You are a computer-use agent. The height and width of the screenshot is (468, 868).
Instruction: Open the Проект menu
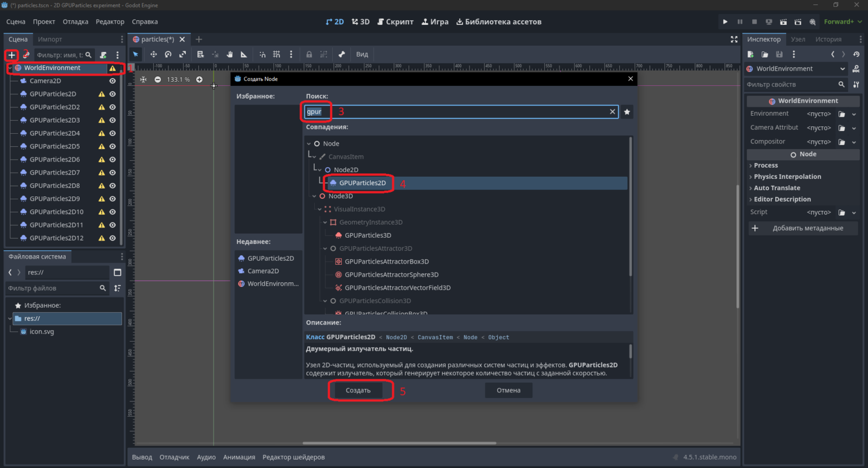tap(44, 22)
